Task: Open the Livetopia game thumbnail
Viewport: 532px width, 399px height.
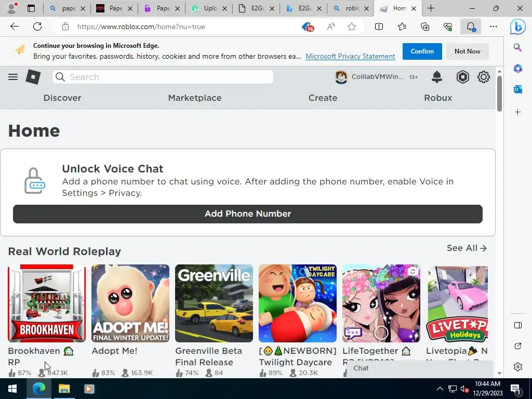Action: [457, 303]
